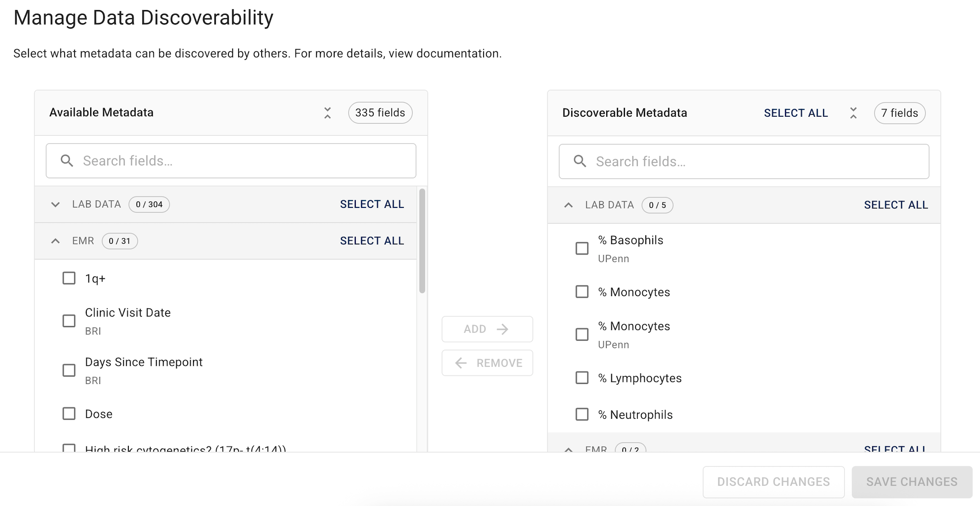Select all fields in Available EMR group
The width and height of the screenshot is (980, 506).
point(371,241)
